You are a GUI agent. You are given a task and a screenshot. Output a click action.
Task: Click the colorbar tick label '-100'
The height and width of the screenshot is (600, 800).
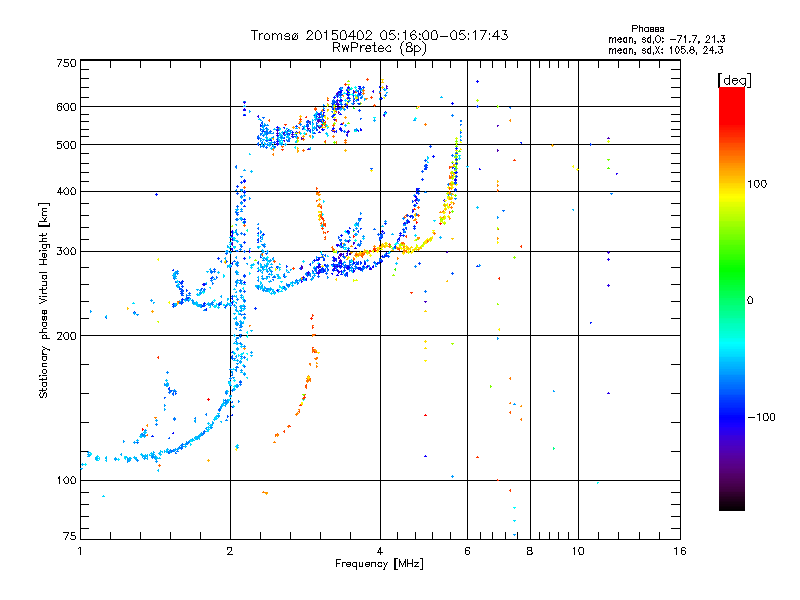(761, 417)
